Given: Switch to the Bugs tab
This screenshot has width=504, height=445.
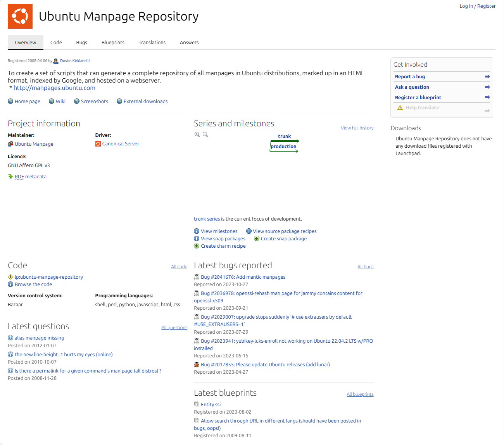Looking at the screenshot, I should coord(81,42).
